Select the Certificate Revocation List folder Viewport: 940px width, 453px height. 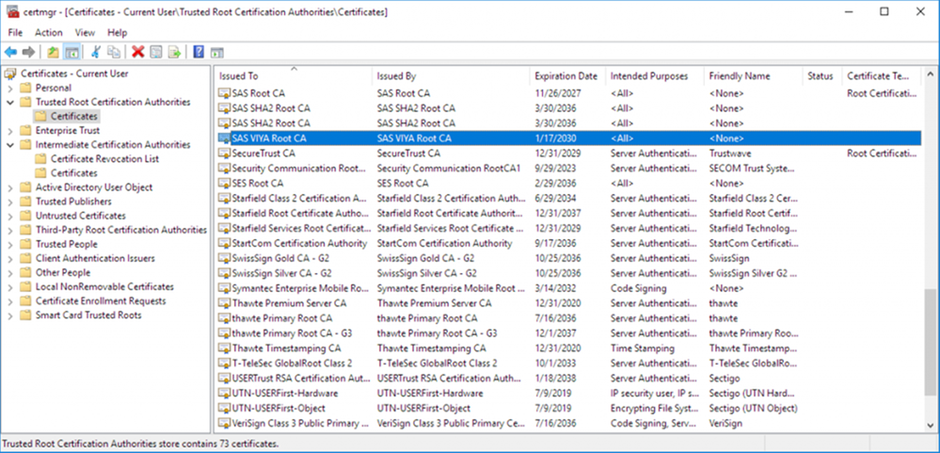(x=104, y=159)
